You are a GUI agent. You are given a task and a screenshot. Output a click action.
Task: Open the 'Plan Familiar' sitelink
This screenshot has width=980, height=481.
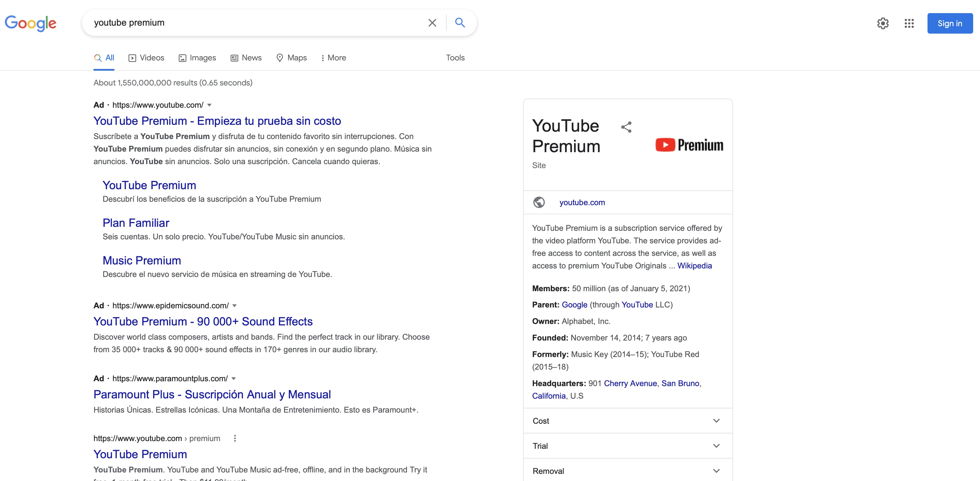pyautogui.click(x=136, y=223)
